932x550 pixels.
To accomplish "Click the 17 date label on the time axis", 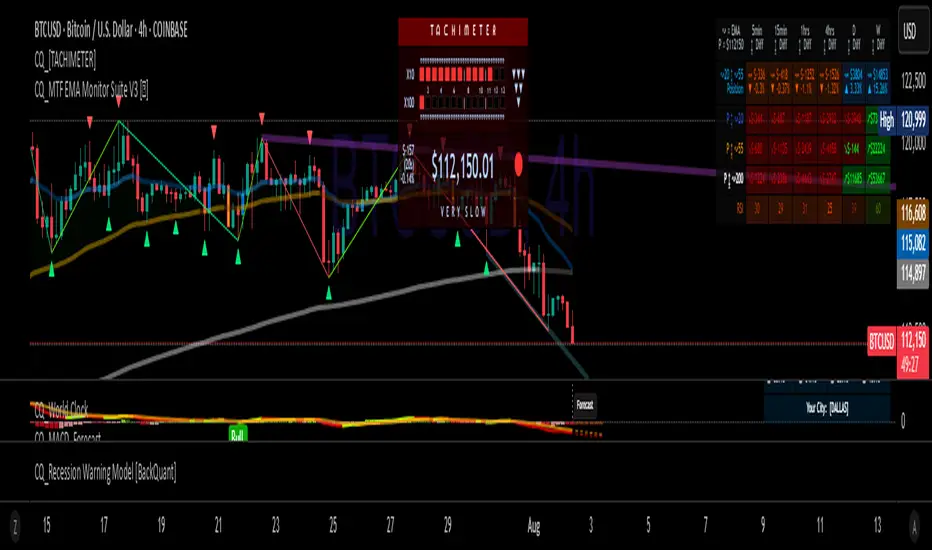I will [x=104, y=525].
